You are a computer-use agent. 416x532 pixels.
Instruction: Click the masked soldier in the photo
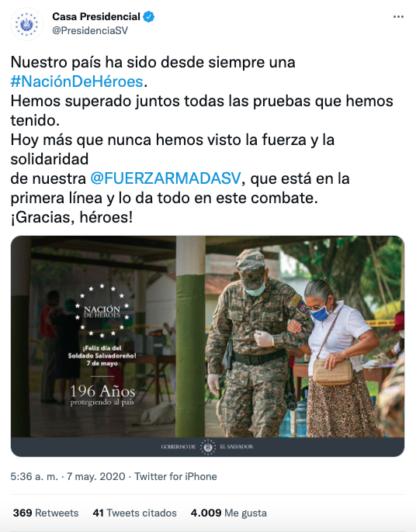tap(256, 343)
